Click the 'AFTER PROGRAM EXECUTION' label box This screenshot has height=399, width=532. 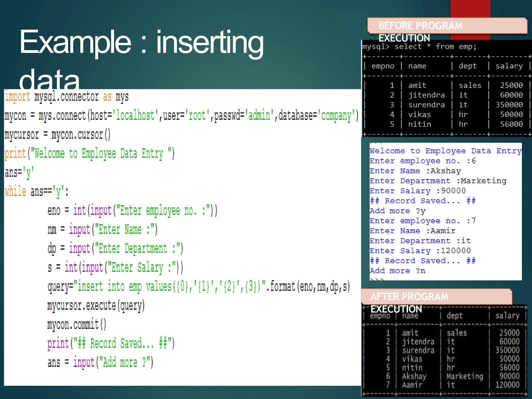437,296
